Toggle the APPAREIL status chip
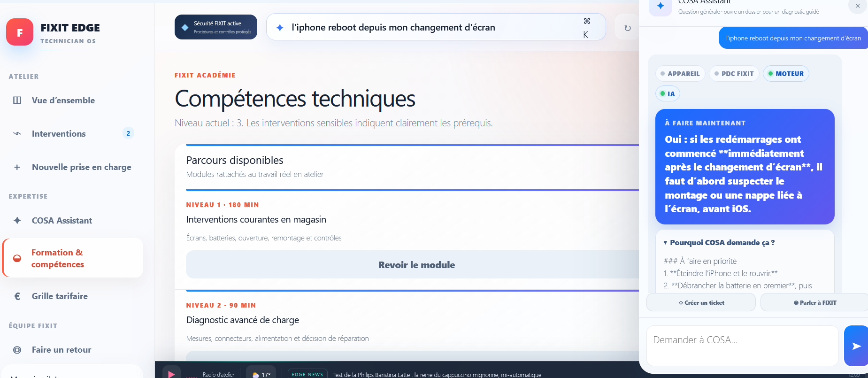 coord(680,74)
